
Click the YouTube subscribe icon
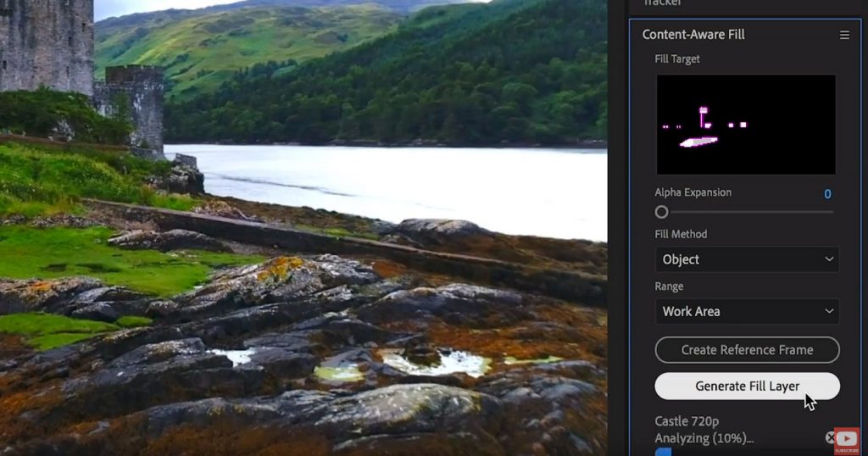click(x=847, y=441)
